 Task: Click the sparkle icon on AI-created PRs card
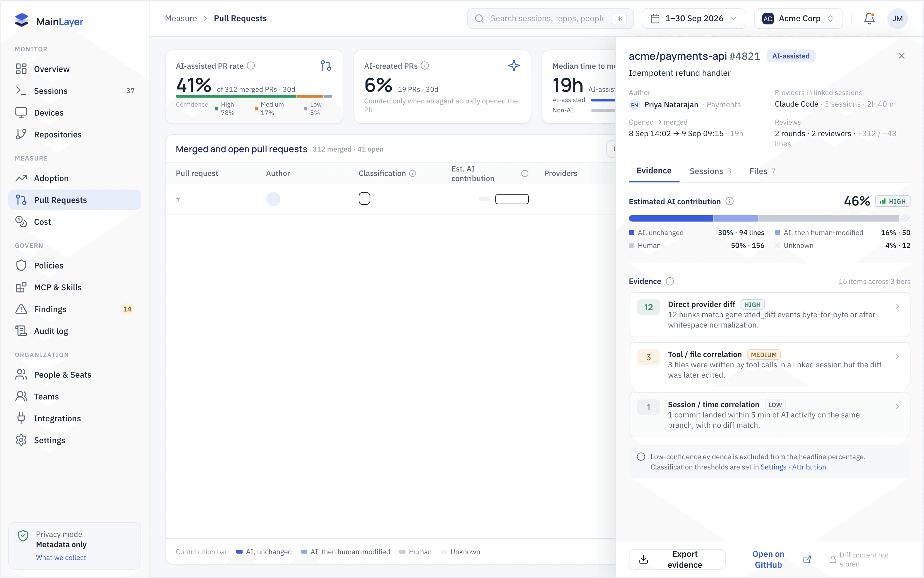click(x=514, y=66)
